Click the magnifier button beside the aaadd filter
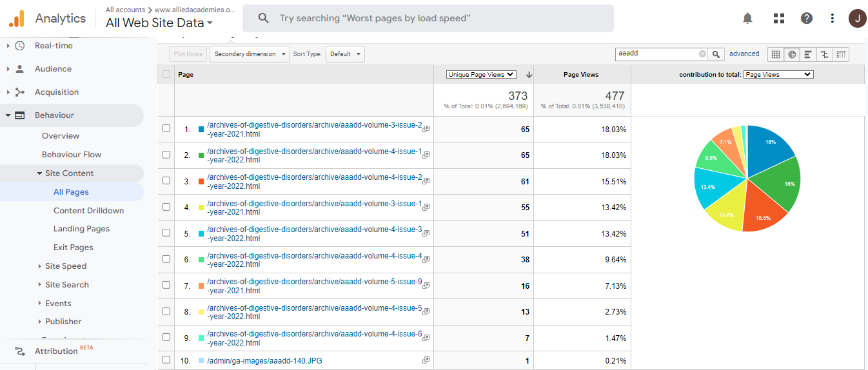Viewport: 868px width, 370px height. click(716, 54)
